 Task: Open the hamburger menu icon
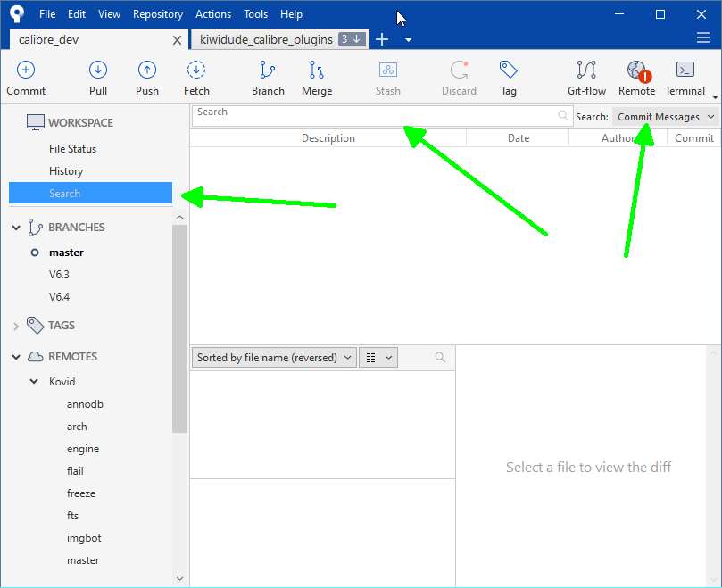point(703,37)
